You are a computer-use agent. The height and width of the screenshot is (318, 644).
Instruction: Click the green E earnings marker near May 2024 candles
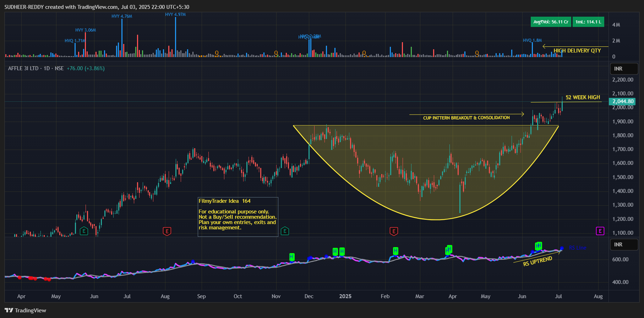[x=84, y=231]
